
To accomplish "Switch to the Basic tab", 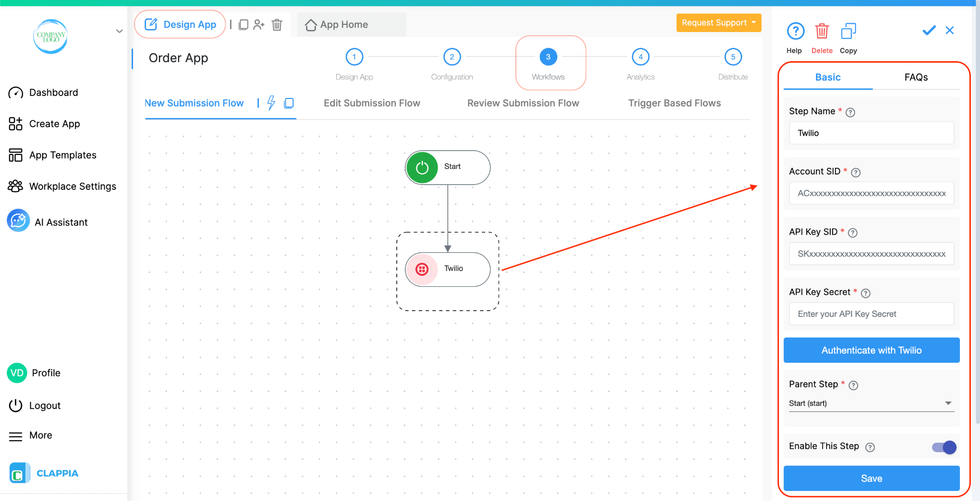I will tap(828, 77).
